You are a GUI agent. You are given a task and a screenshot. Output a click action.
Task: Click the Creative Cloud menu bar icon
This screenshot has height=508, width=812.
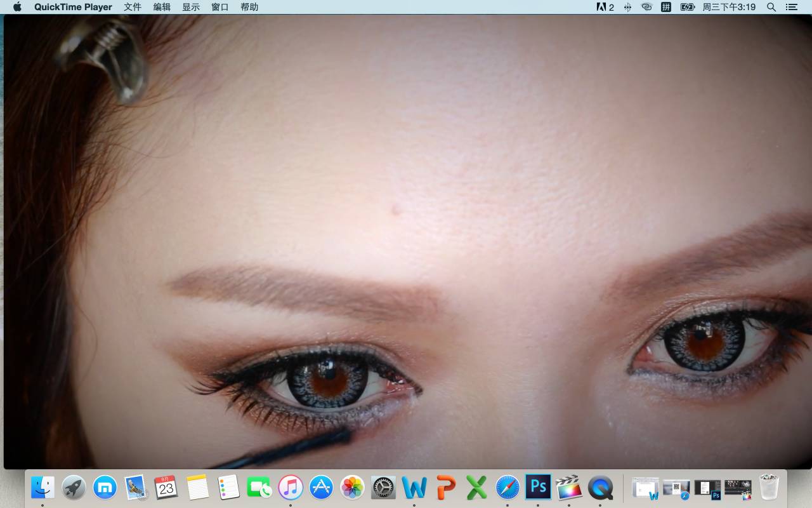point(646,7)
